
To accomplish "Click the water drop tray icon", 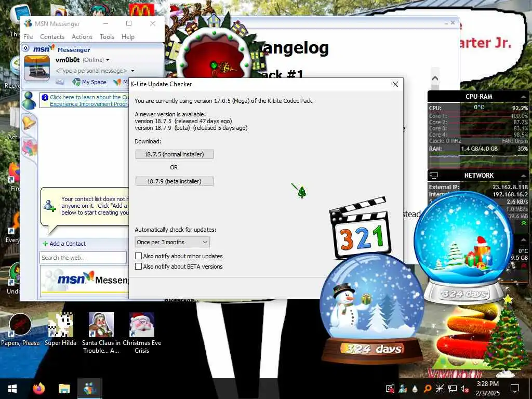I will click(415, 389).
